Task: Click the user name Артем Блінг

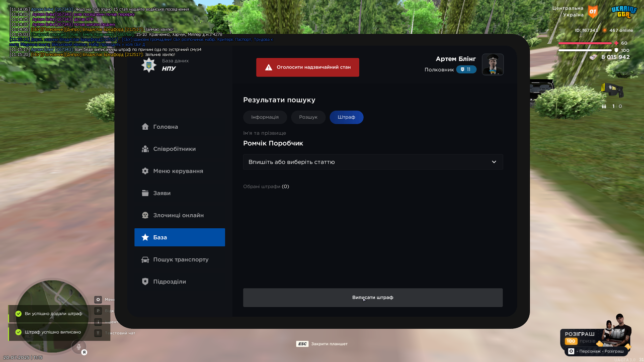Action: point(456,59)
